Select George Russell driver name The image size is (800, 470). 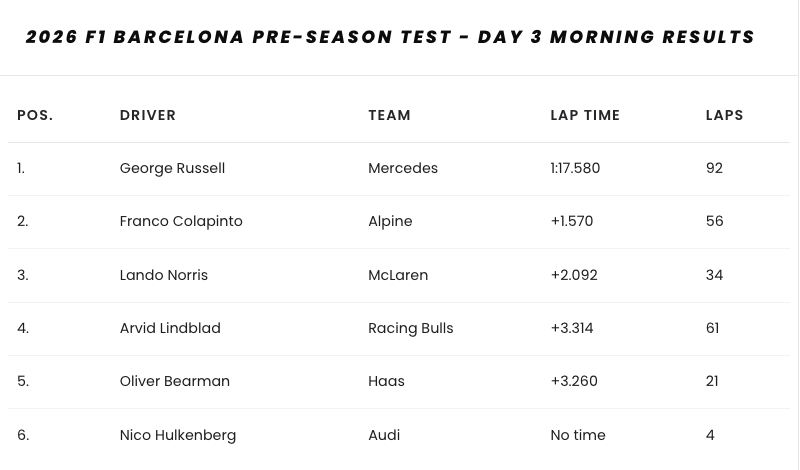172,168
